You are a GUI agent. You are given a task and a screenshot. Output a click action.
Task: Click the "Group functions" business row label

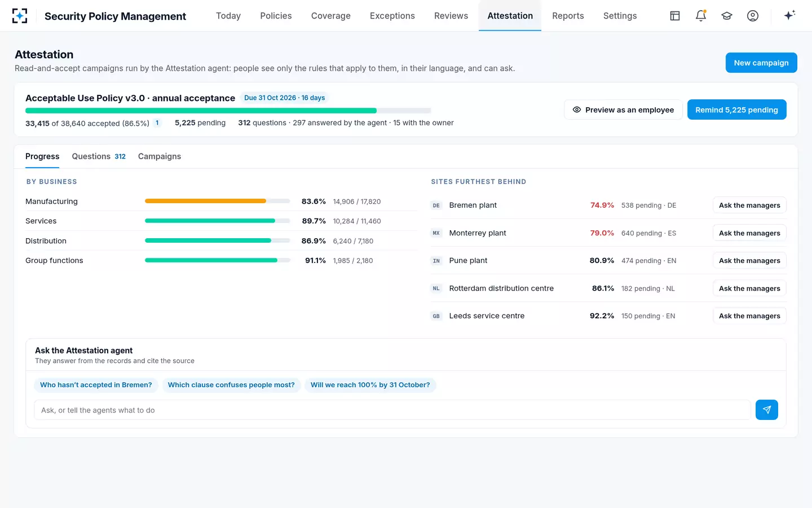(x=54, y=260)
